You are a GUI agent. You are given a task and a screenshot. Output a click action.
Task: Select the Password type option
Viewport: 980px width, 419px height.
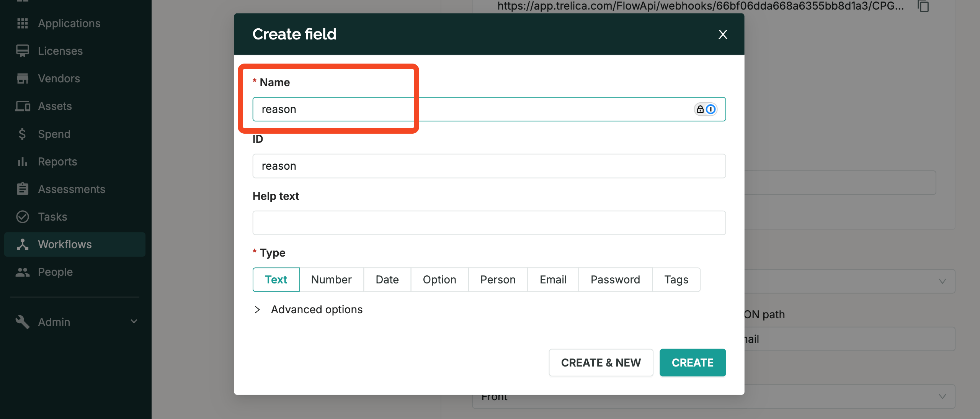point(615,280)
